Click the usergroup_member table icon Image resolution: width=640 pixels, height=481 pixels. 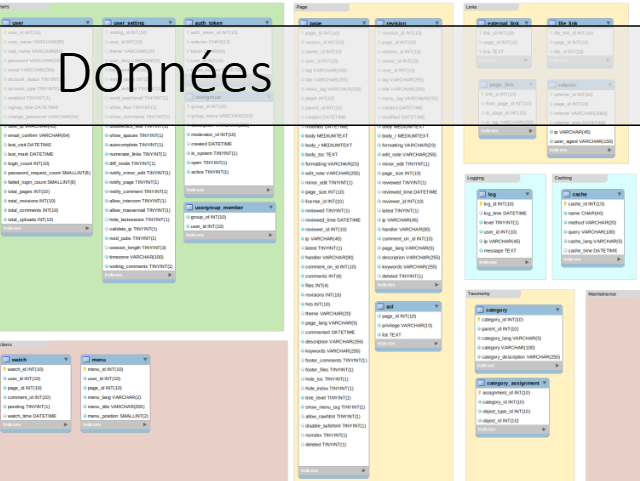point(189,207)
